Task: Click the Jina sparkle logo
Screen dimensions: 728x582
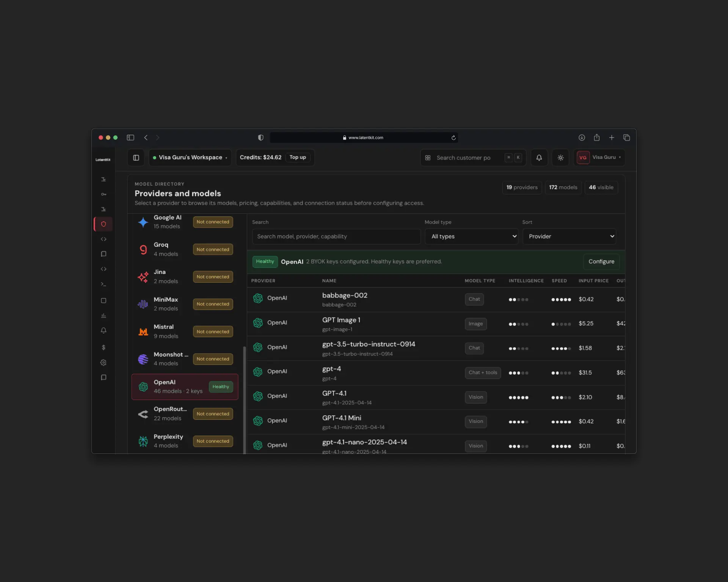Action: point(143,277)
